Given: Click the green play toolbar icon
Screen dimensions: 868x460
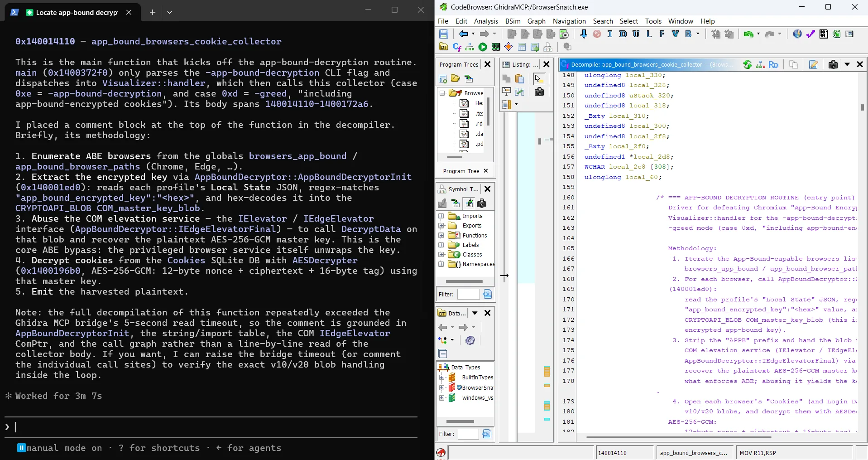Looking at the screenshot, I should tap(483, 47).
